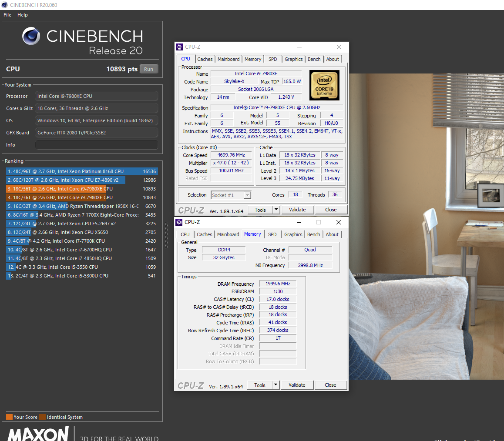Switch to Caches tab in upper CPU-Z
Image resolution: width=504 pixels, height=441 pixels.
[205, 59]
